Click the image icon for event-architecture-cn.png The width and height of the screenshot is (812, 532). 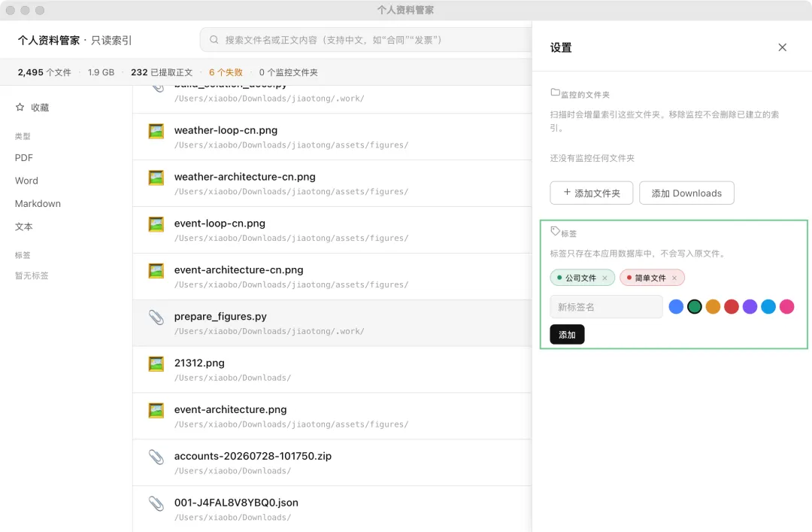[156, 271]
